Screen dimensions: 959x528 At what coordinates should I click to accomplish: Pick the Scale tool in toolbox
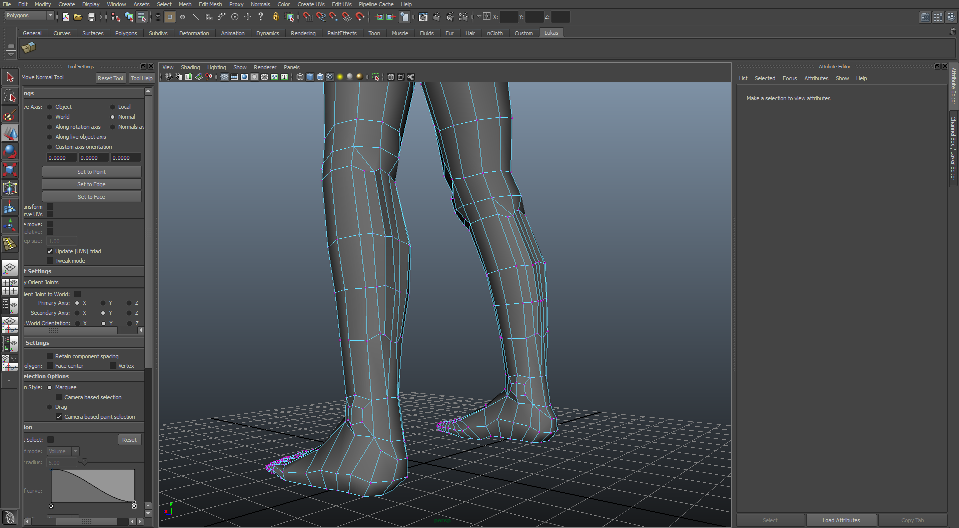pyautogui.click(x=10, y=169)
